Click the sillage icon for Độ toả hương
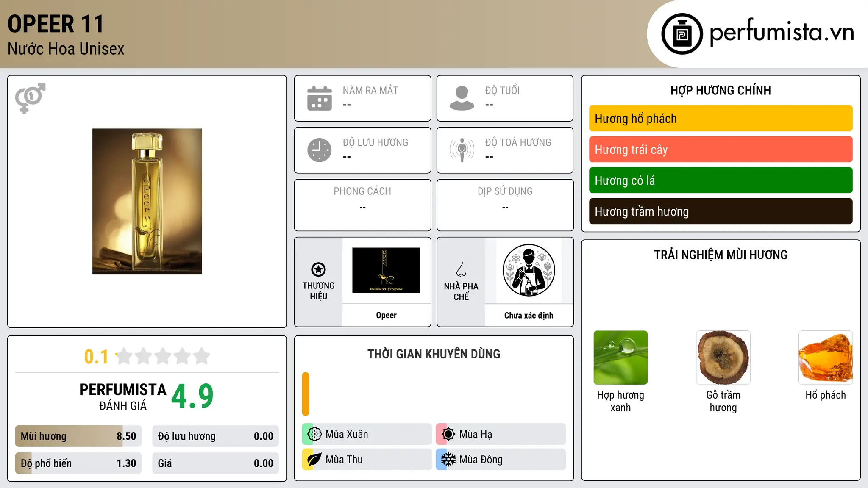Screen dimensions: 868x488 pos(462,150)
